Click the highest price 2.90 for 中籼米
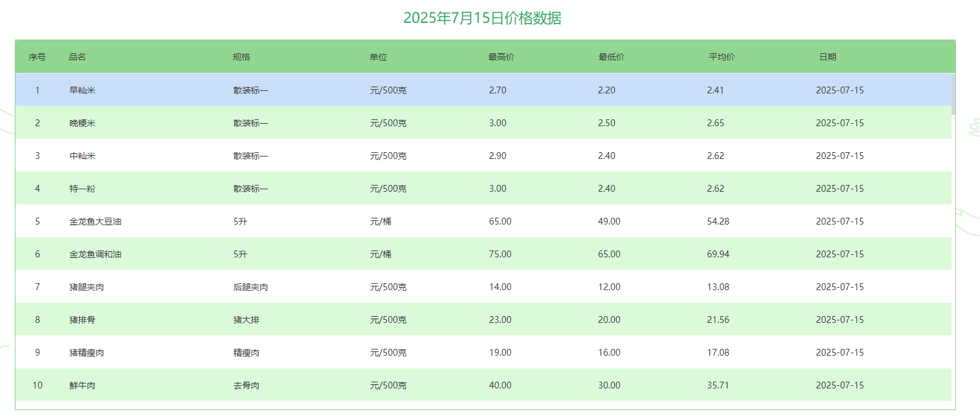The height and width of the screenshot is (420, 980). pos(498,156)
